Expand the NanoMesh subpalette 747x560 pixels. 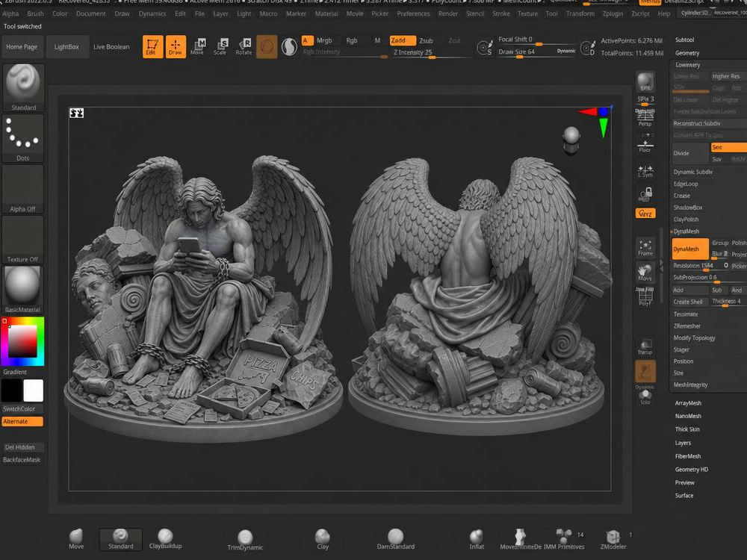(688, 416)
